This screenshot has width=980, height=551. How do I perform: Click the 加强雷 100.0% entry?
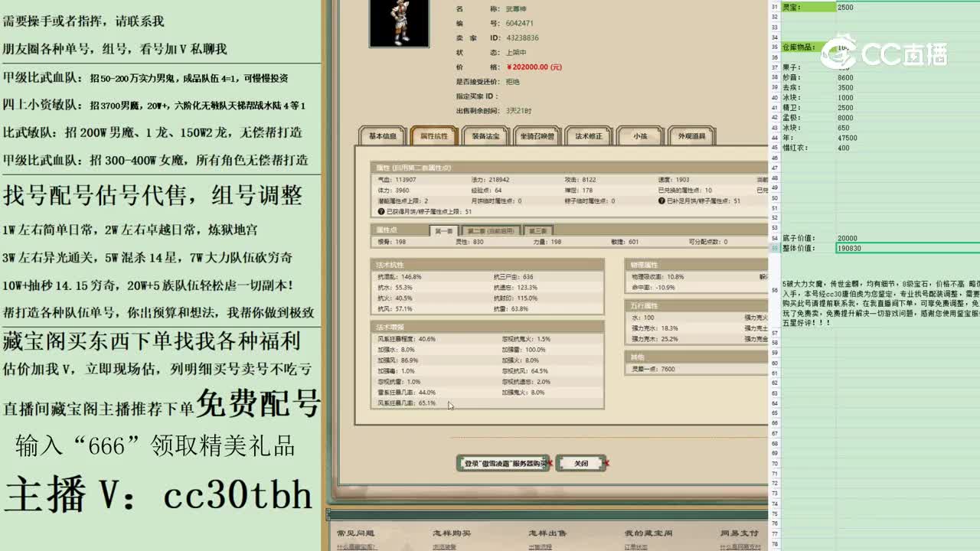click(x=524, y=350)
